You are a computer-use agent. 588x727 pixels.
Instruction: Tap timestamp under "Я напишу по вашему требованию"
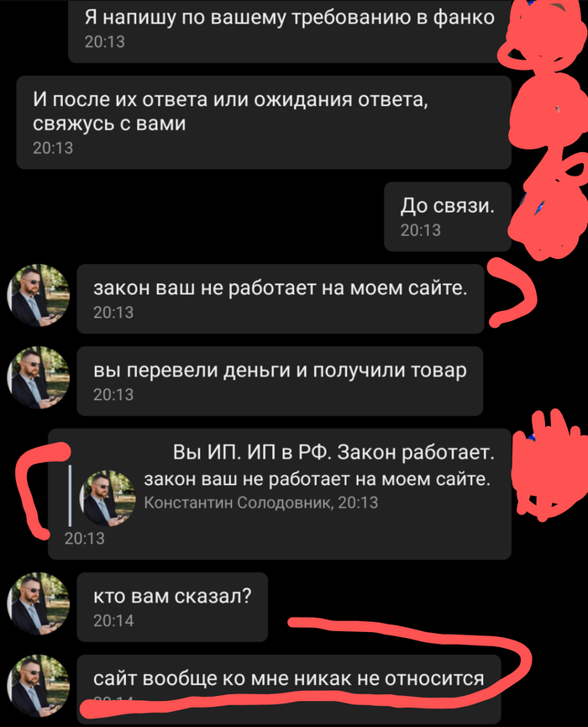click(105, 42)
